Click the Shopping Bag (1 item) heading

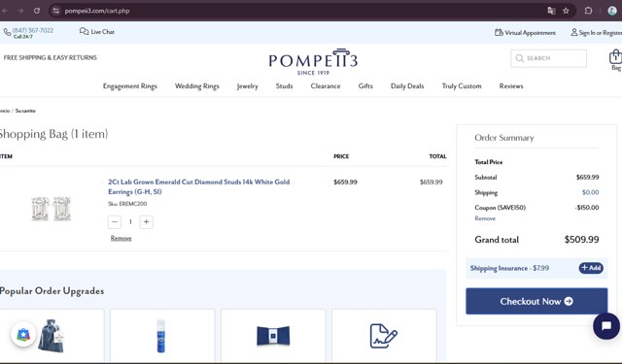click(53, 134)
